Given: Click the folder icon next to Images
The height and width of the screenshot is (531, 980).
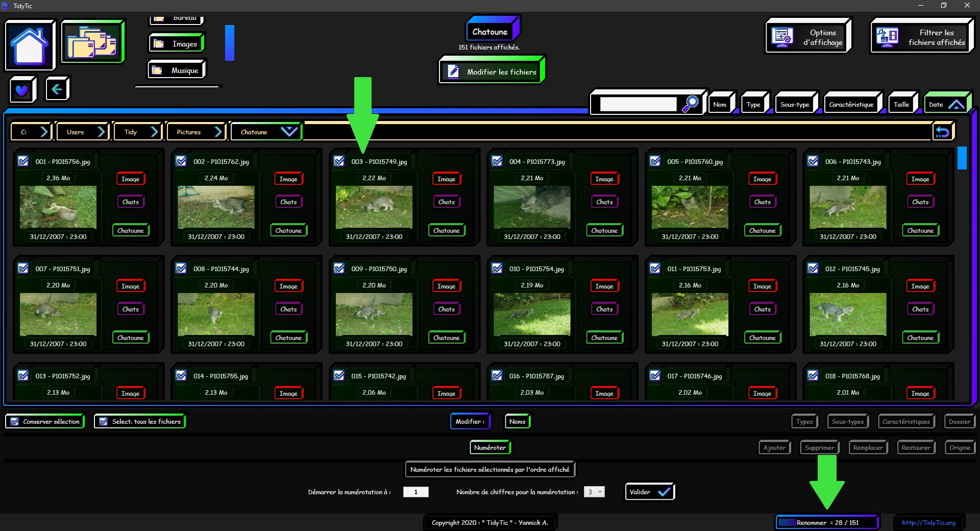Looking at the screenshot, I should [159, 44].
